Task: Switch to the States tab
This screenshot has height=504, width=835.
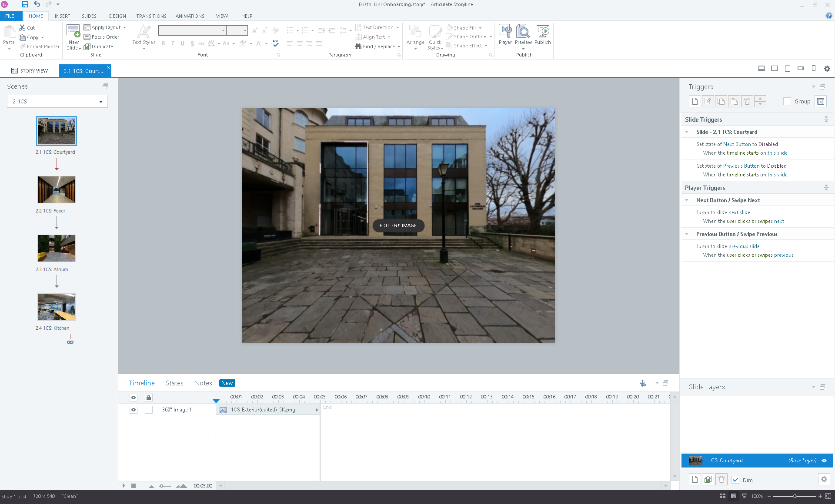Action: pos(174,383)
